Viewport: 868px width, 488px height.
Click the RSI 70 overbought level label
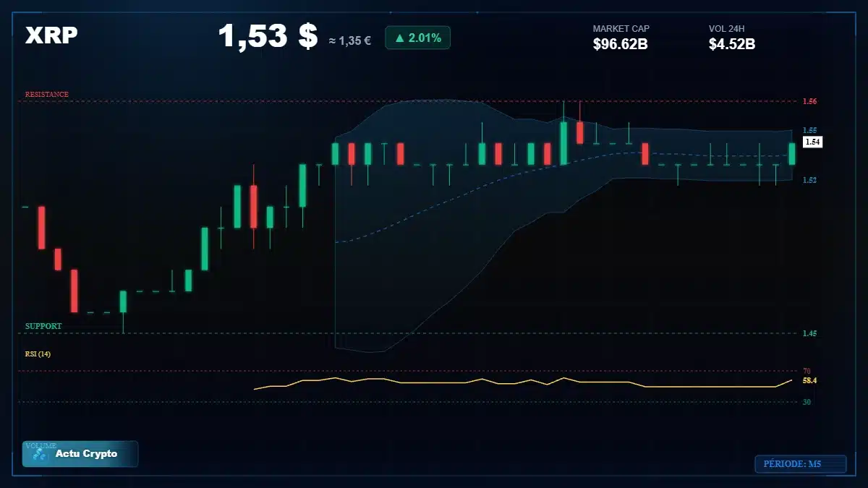coord(807,371)
